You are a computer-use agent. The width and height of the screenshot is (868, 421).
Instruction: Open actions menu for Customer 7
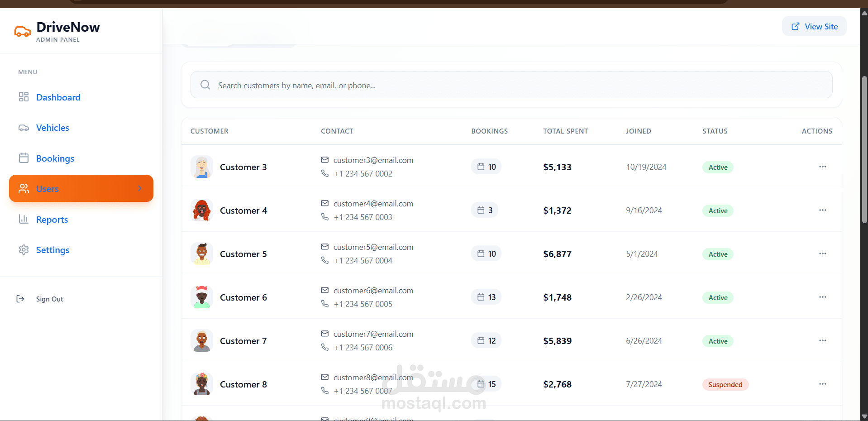822,340
